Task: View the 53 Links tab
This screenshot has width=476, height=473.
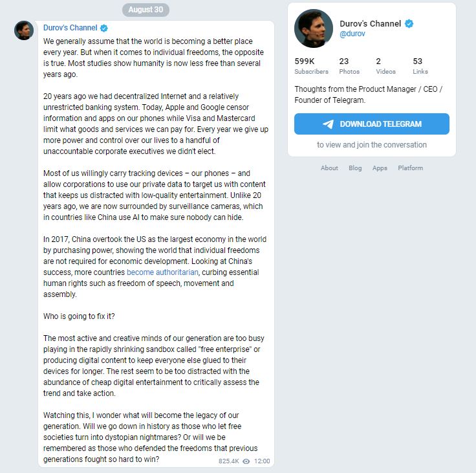Action: click(x=420, y=66)
